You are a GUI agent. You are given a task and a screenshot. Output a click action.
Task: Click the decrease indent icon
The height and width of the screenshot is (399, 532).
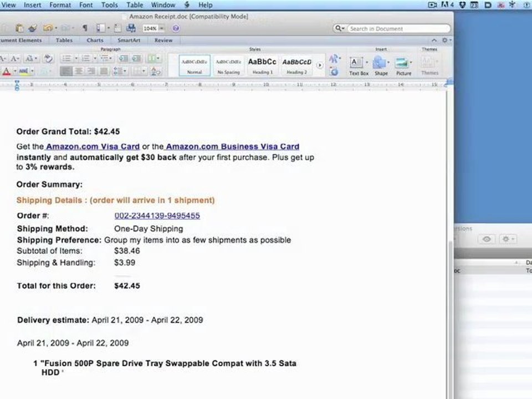124,58
